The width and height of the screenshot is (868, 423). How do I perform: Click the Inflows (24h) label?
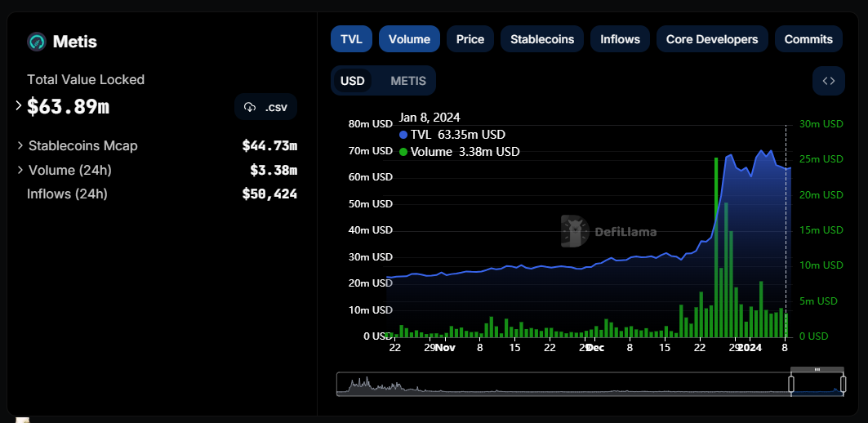pos(67,194)
